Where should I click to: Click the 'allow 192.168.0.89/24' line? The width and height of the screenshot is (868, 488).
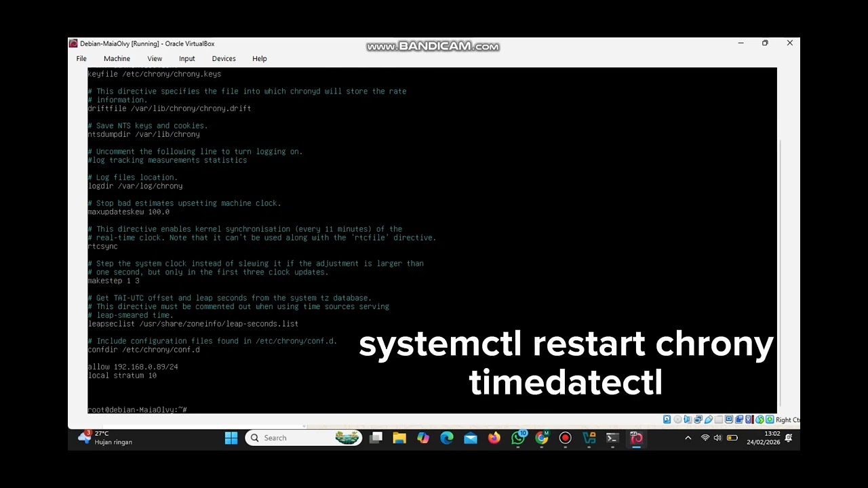tap(133, 367)
